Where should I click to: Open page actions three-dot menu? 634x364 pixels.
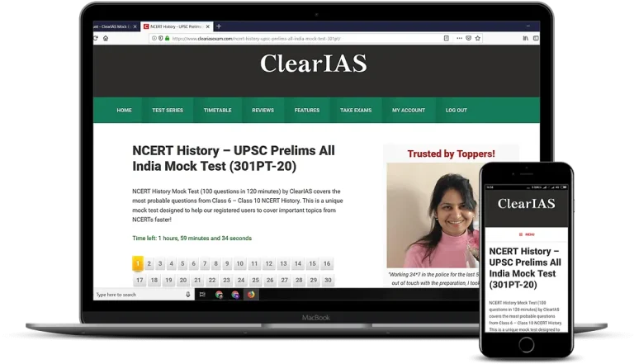click(x=459, y=38)
